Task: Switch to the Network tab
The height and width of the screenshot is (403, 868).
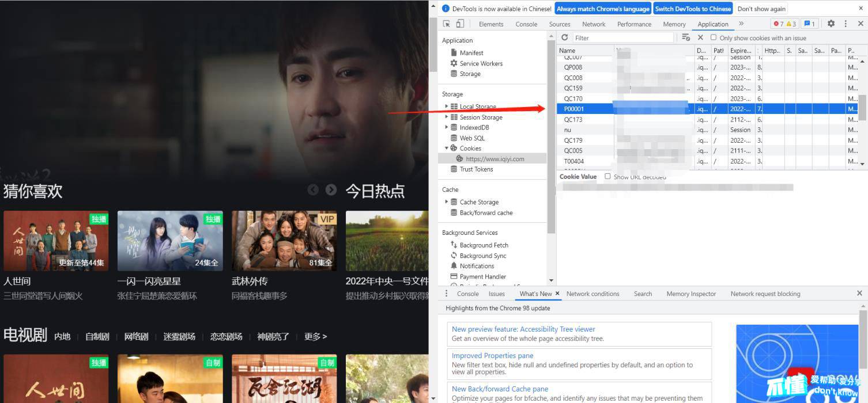Action: (593, 24)
